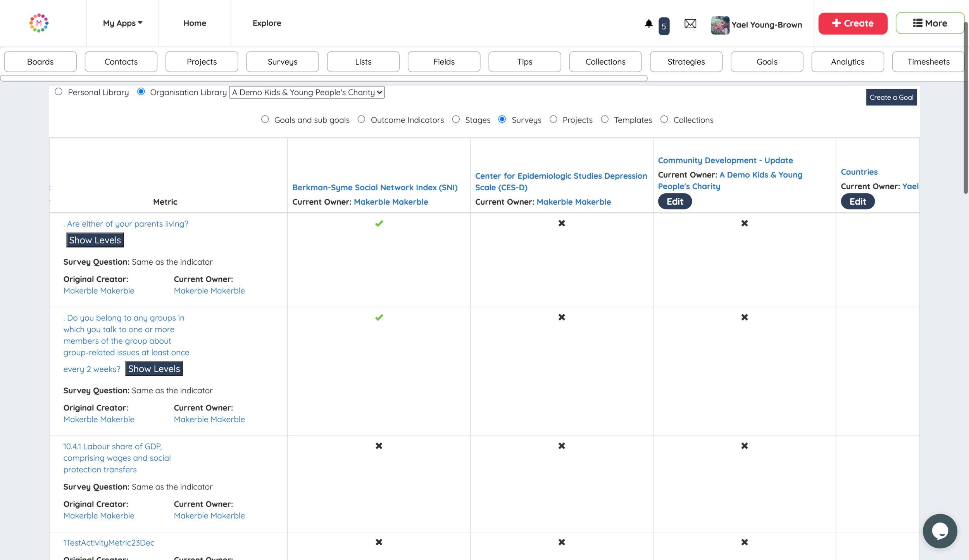Open the organisation library select box
969x560 pixels.
click(306, 92)
